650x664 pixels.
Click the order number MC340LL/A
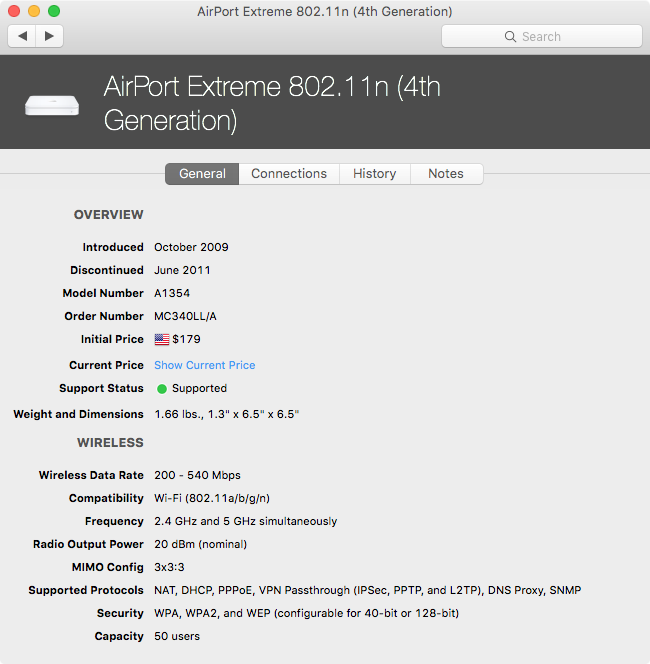click(x=185, y=316)
